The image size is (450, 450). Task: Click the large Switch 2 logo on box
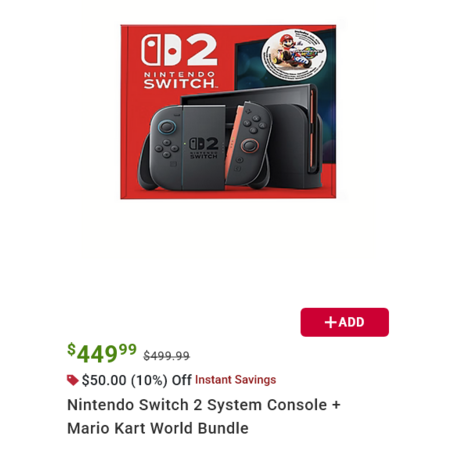[179, 50]
